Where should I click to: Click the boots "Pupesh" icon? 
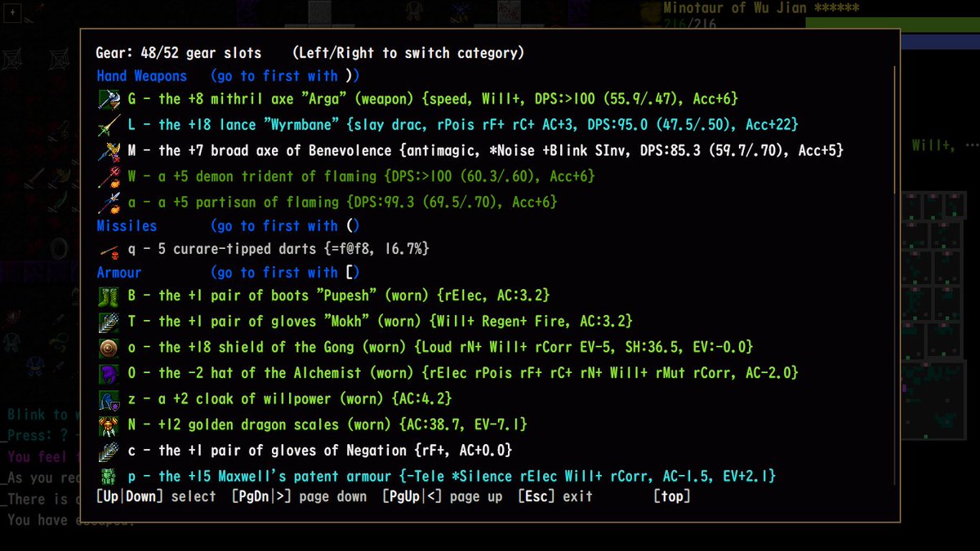pos(109,295)
